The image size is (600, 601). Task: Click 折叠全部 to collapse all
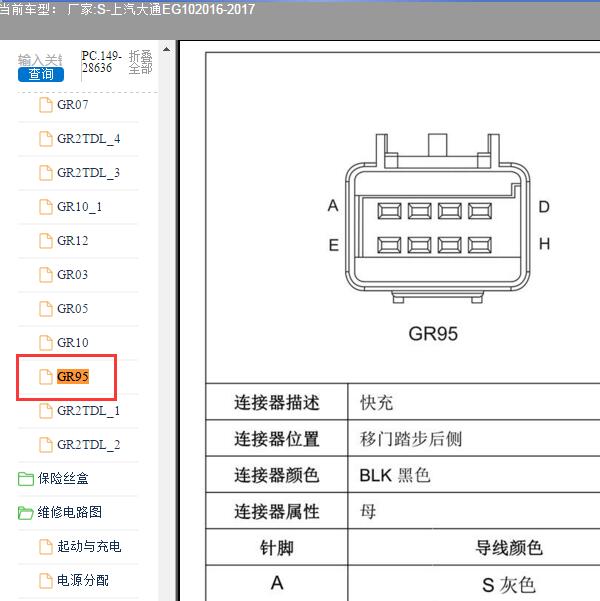point(140,62)
